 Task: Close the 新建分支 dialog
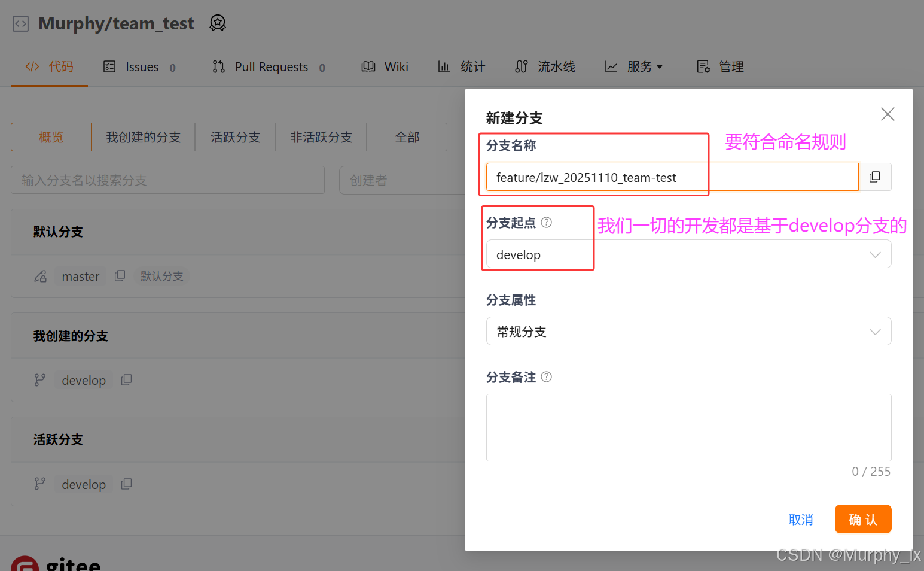[x=888, y=114]
